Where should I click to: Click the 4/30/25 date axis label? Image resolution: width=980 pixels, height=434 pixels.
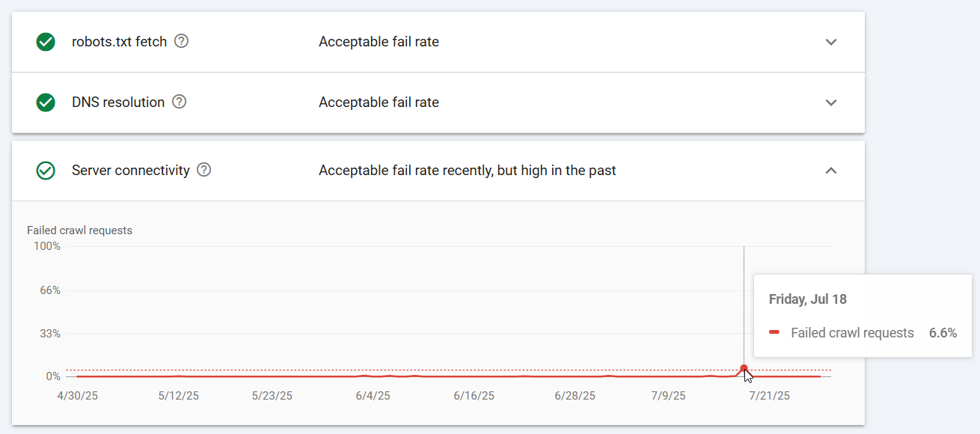point(77,396)
